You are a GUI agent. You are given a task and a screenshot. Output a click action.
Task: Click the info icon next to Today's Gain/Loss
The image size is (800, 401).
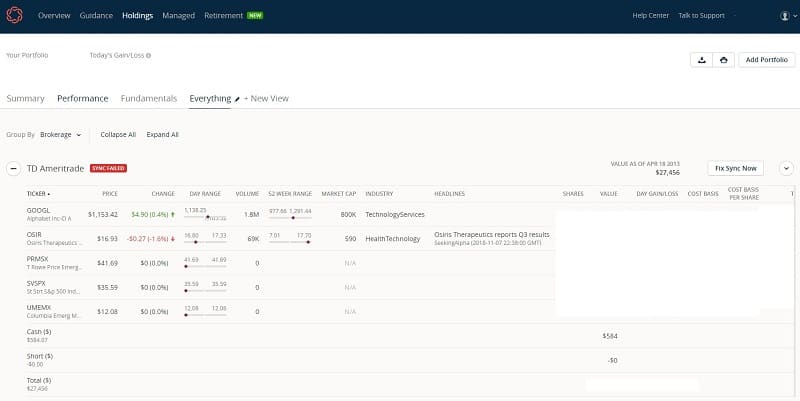pyautogui.click(x=149, y=56)
